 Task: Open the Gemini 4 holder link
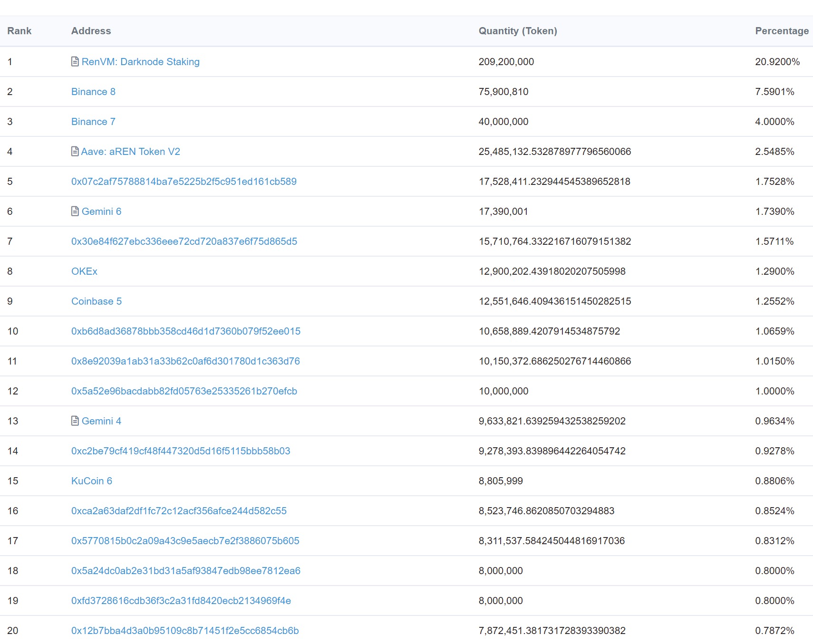(102, 421)
